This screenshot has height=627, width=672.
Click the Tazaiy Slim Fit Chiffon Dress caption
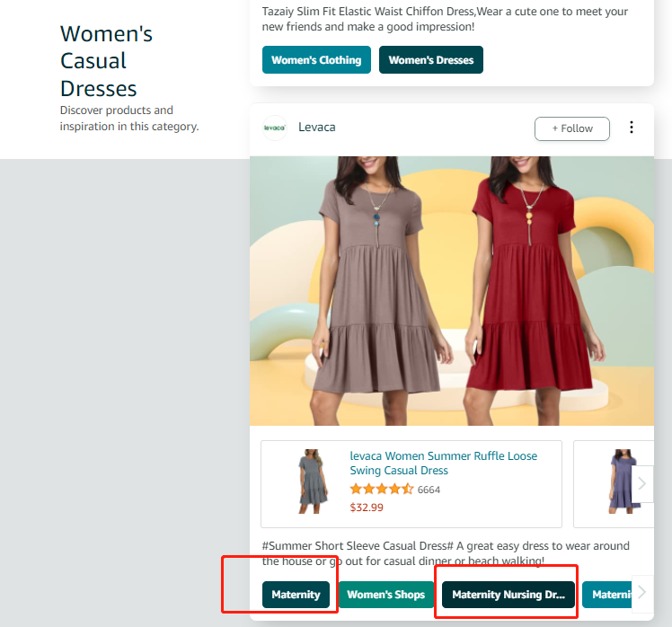click(445, 19)
